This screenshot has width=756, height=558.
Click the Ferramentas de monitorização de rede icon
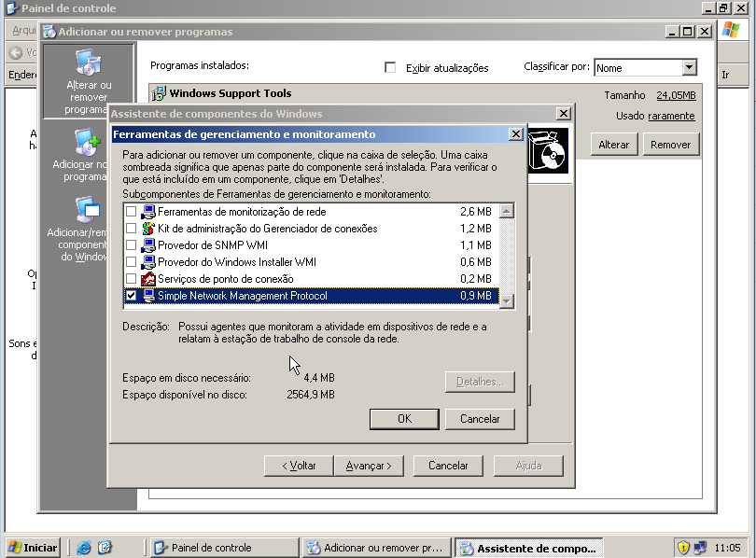tap(147, 212)
